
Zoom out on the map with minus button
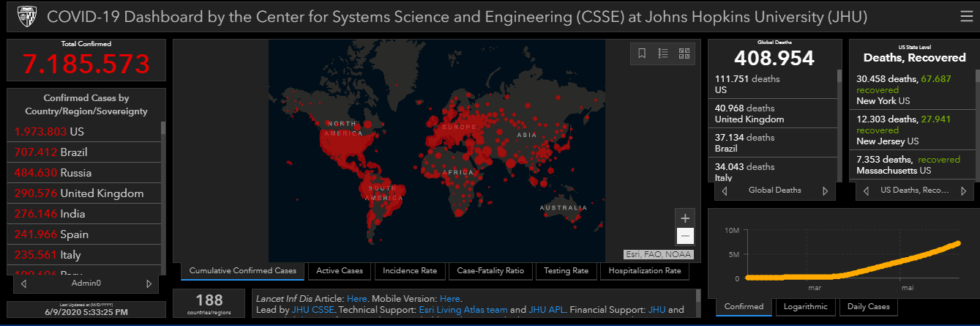(685, 236)
